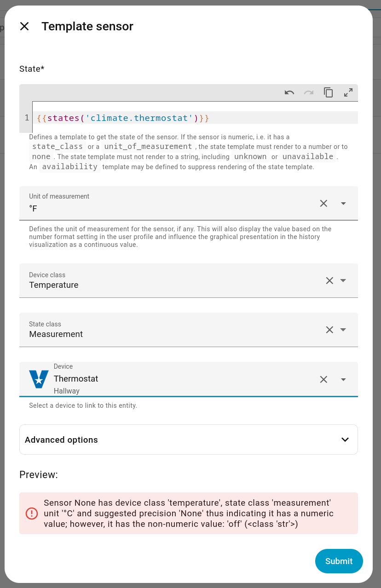Click the error icon in preview alert

pos(32,514)
